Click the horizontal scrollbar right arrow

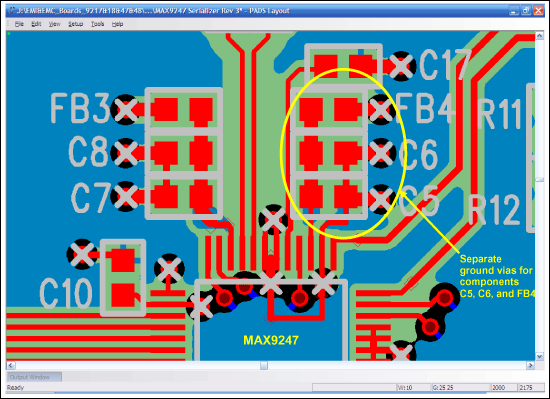(x=530, y=366)
